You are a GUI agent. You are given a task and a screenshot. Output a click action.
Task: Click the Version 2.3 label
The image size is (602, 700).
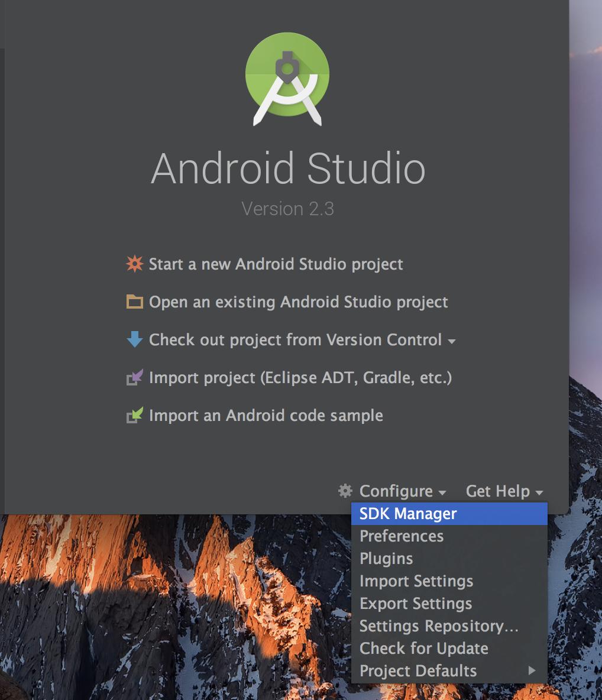[287, 209]
